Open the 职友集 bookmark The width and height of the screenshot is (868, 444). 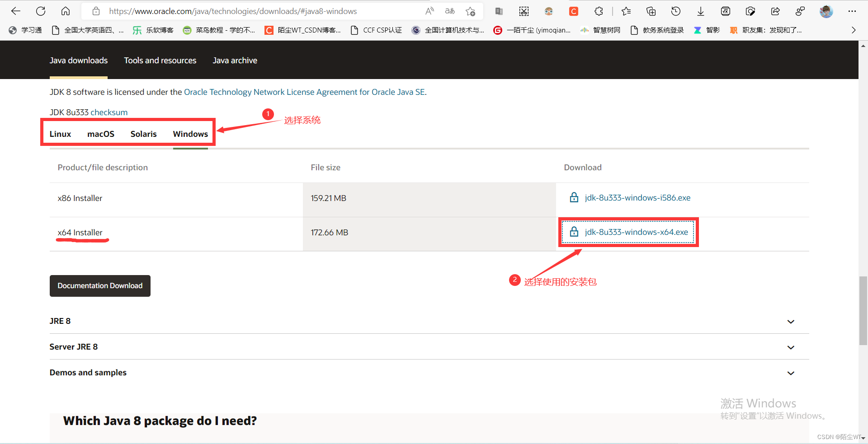pos(766,30)
